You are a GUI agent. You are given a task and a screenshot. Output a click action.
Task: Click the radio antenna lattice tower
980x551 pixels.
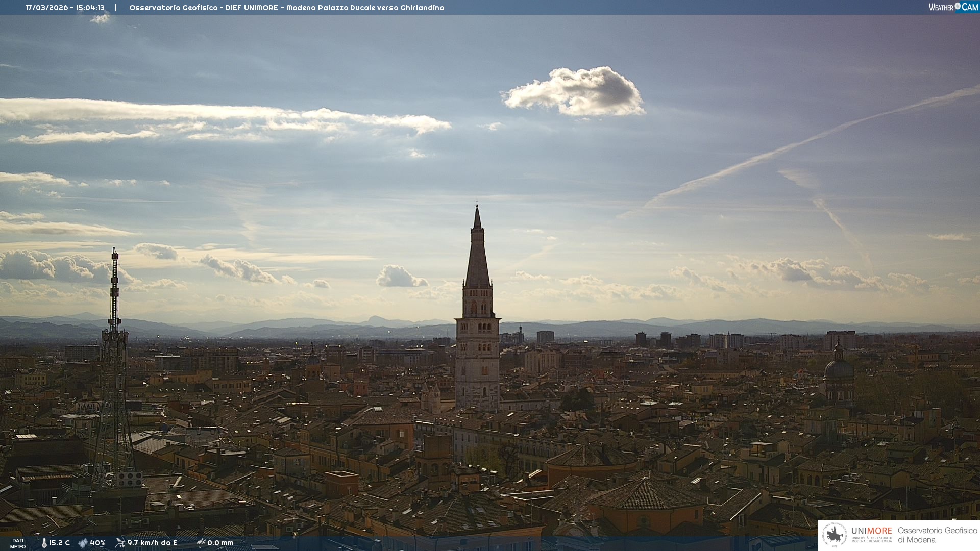click(x=114, y=357)
